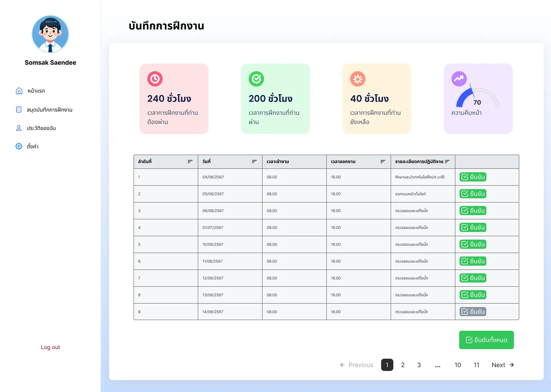Click the orange spinner icon on the 40 ชั่วโมง card

pyautogui.click(x=358, y=79)
